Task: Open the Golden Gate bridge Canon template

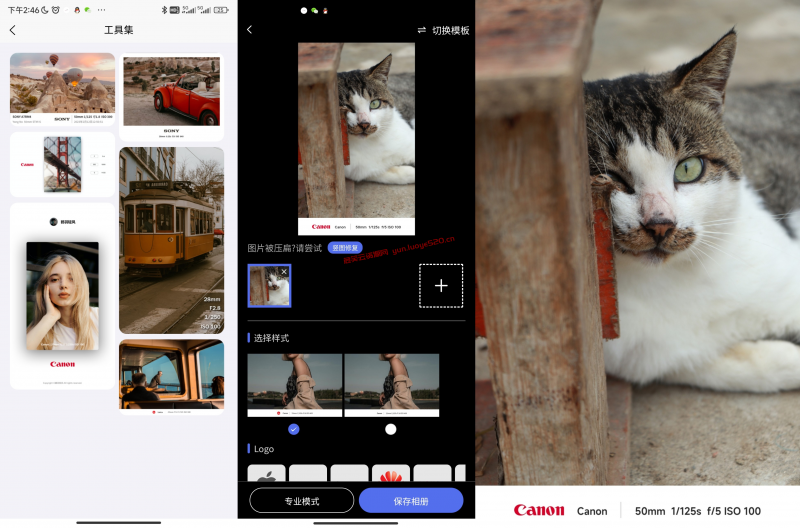Action: coord(62,164)
